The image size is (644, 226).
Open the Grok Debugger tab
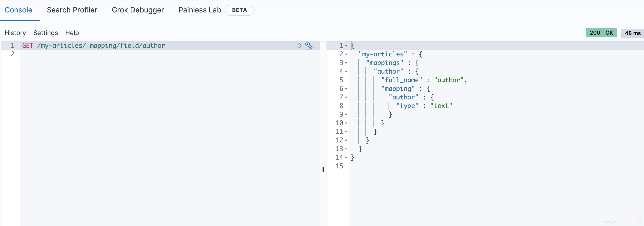138,10
